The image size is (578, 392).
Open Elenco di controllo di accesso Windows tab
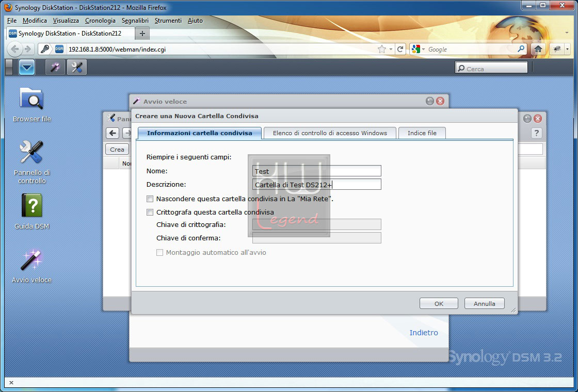[x=330, y=133]
